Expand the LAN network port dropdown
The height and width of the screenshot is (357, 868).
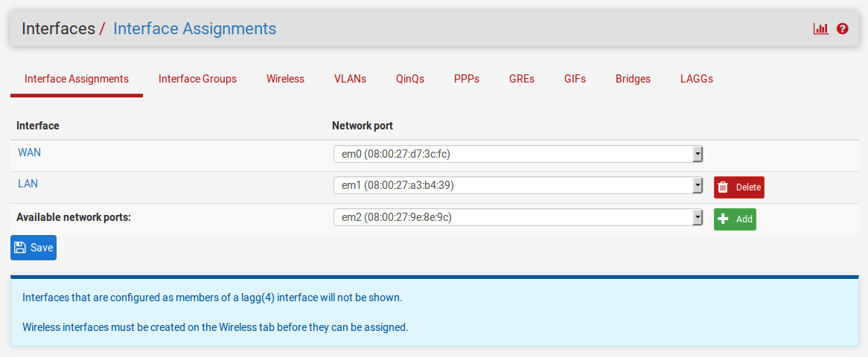tap(518, 185)
